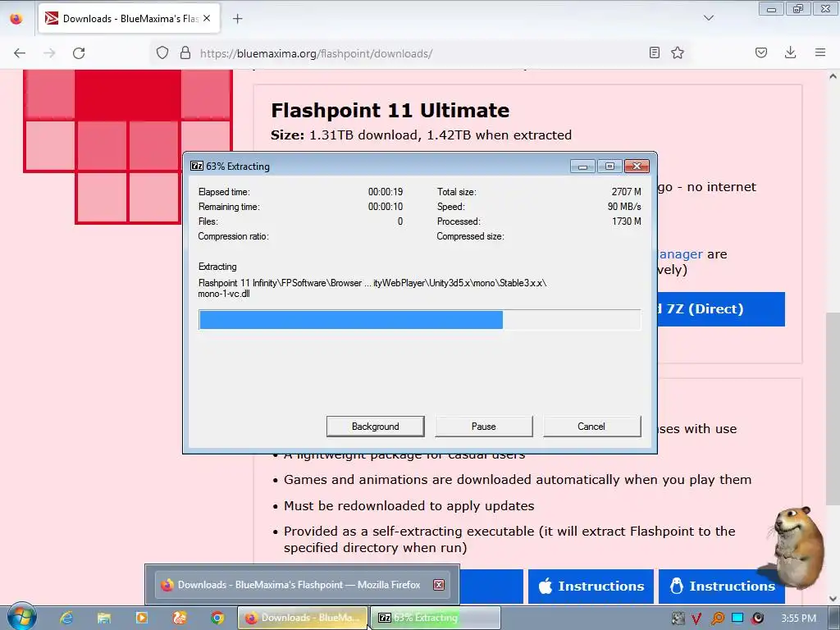Click the red V tray icon
Screen dimensions: 840x630
[697, 619]
